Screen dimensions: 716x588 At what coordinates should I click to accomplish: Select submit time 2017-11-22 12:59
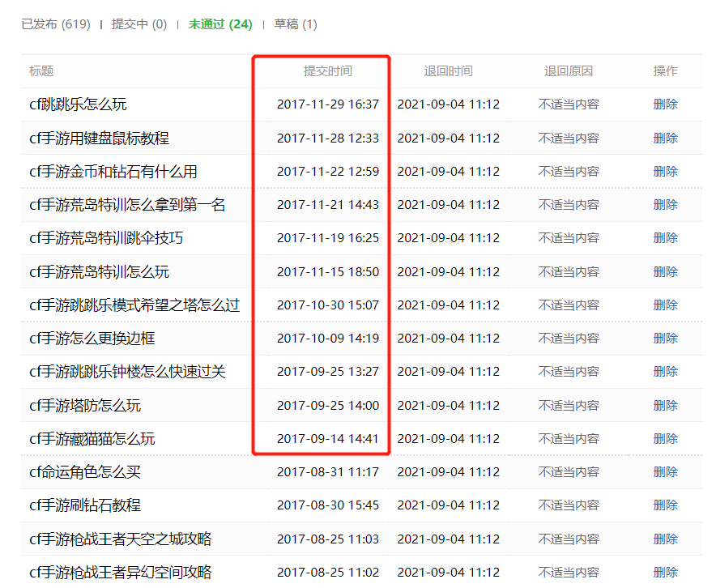[x=328, y=172]
